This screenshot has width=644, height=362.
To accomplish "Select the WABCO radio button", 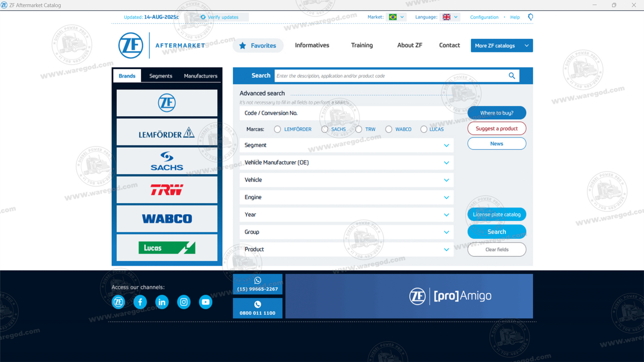I will (x=389, y=129).
